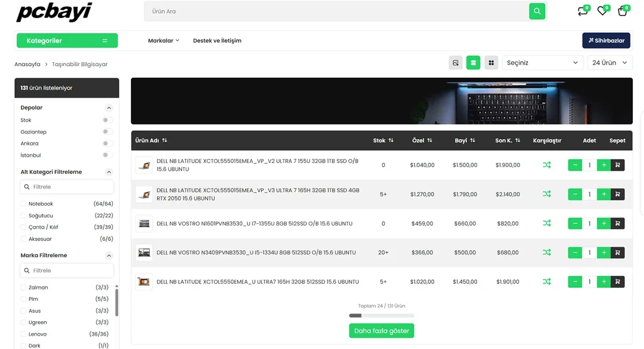Open the wishlist heart icon
644x349 pixels.
(602, 11)
